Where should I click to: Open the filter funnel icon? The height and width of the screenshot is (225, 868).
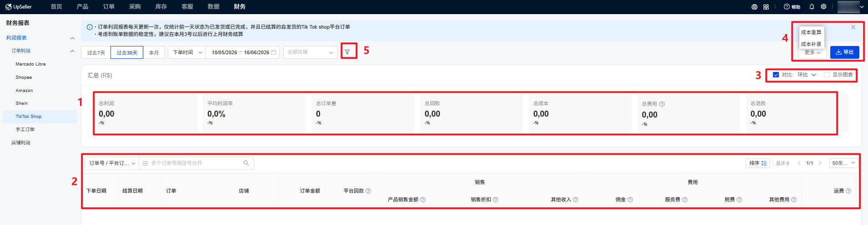point(347,52)
